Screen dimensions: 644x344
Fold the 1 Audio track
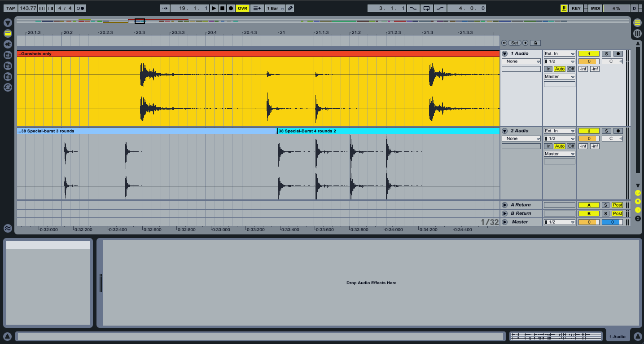click(x=504, y=53)
